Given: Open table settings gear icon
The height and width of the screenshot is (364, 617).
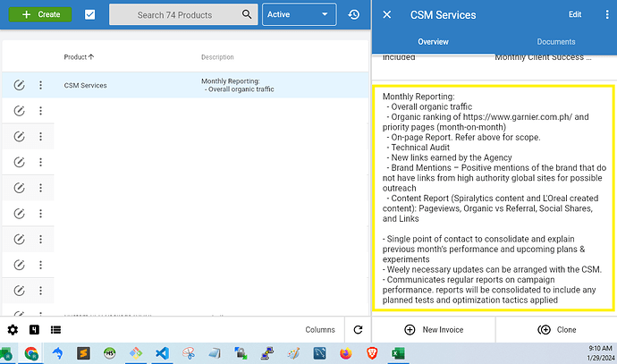Looking at the screenshot, I should tap(13, 330).
